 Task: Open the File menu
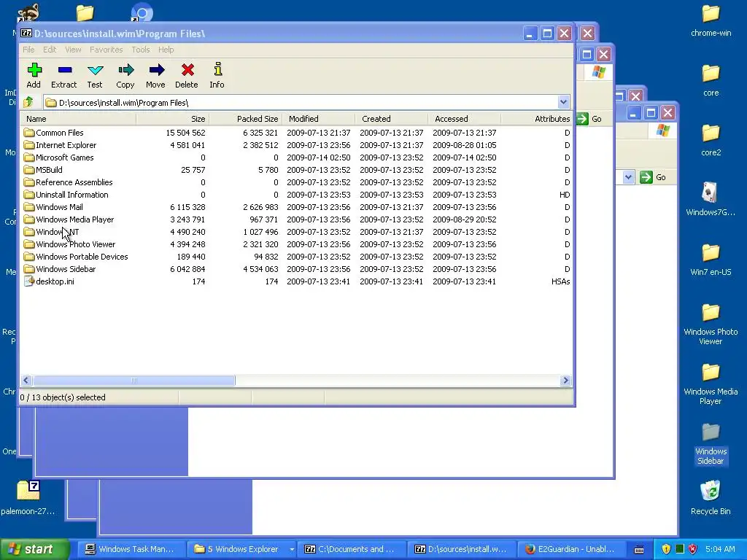(28, 50)
